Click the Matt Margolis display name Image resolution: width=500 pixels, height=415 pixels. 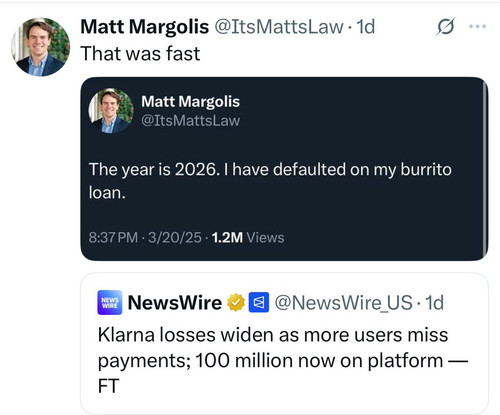[x=145, y=27]
